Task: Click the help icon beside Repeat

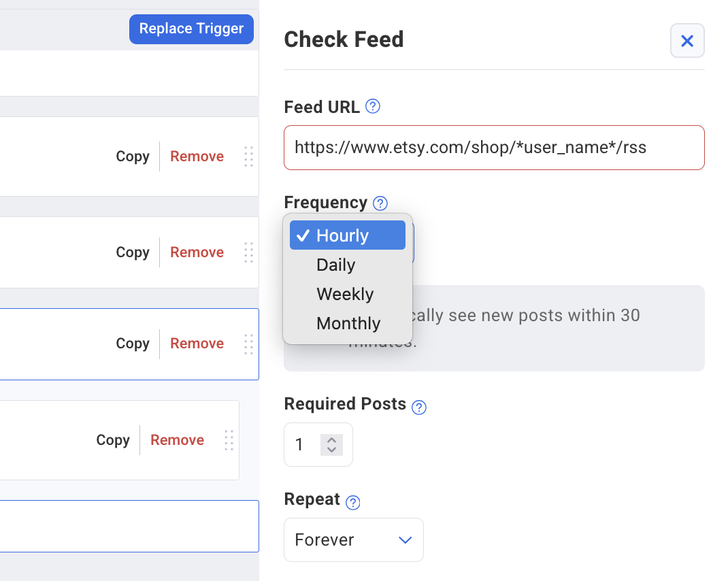Action: pos(352,503)
